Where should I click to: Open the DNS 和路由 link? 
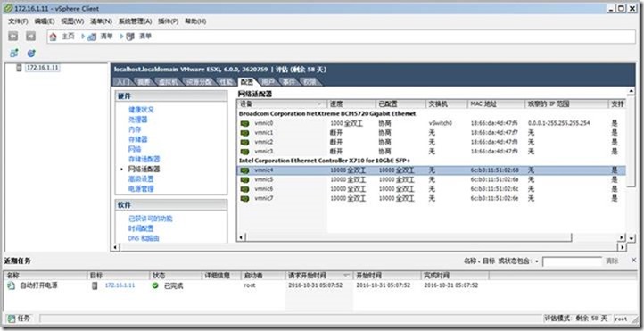[x=144, y=238]
